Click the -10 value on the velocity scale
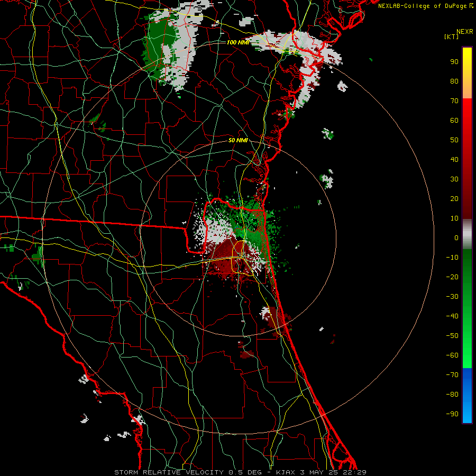The height and width of the screenshot is (476, 476). pyautogui.click(x=452, y=258)
